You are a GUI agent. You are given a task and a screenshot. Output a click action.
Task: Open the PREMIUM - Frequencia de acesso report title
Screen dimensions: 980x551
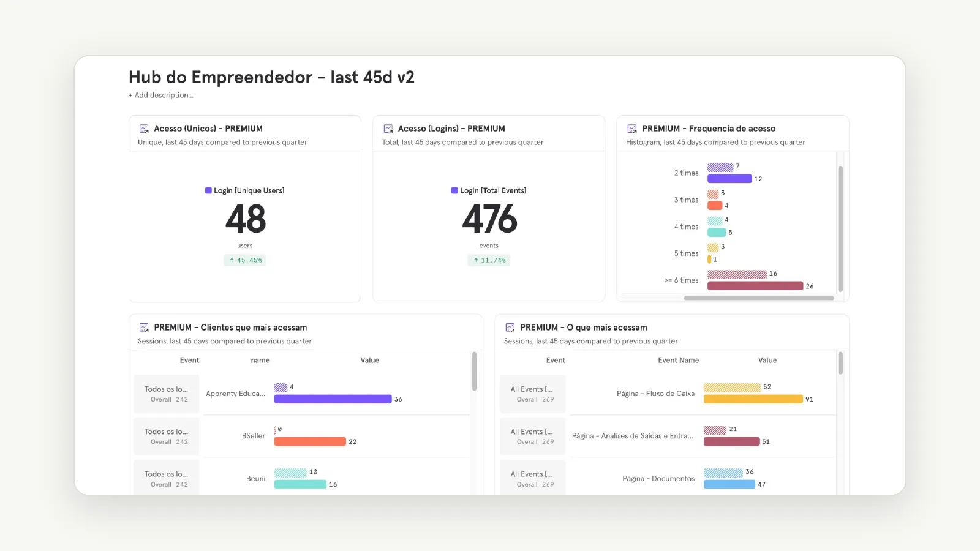709,129
